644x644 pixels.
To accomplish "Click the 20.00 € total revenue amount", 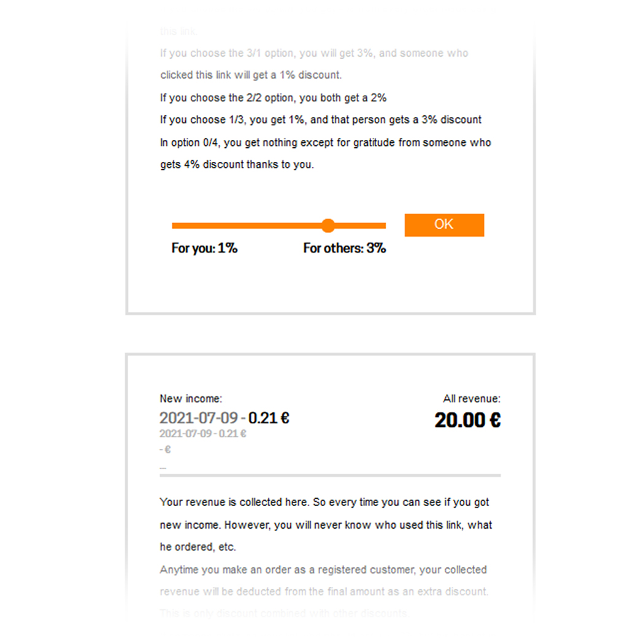I will (x=467, y=420).
